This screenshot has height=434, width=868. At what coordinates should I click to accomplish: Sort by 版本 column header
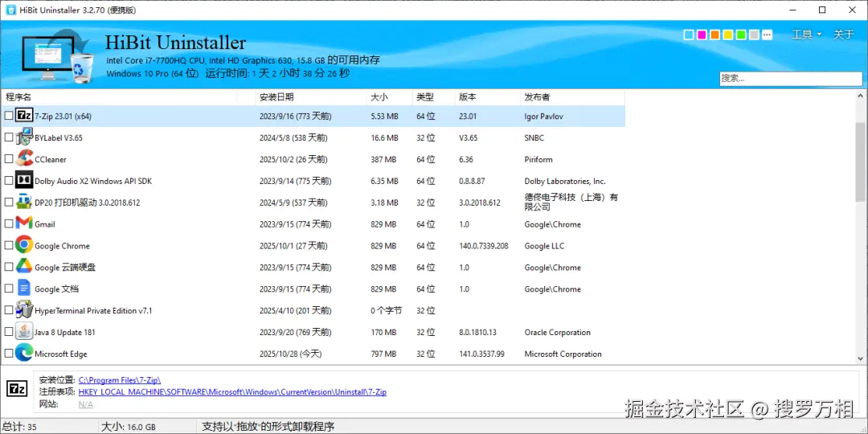point(488,97)
